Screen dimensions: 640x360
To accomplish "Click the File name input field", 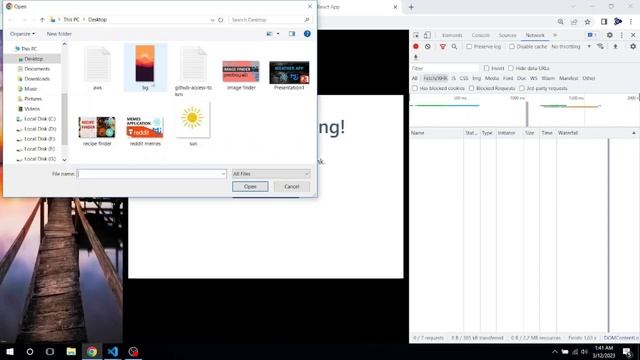I will click(x=151, y=174).
